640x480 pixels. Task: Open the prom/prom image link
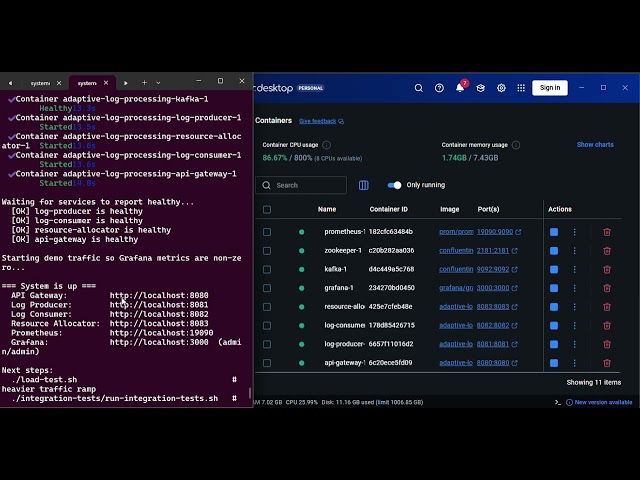tap(456, 232)
